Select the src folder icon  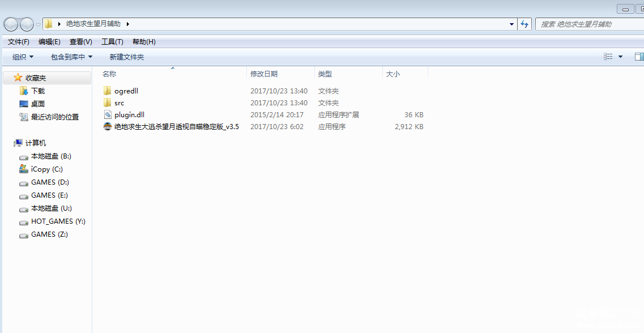[x=107, y=103]
